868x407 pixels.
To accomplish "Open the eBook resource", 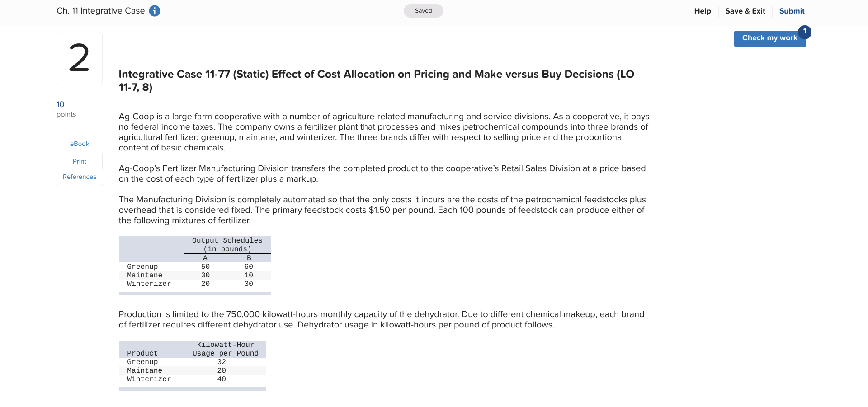I will point(79,144).
